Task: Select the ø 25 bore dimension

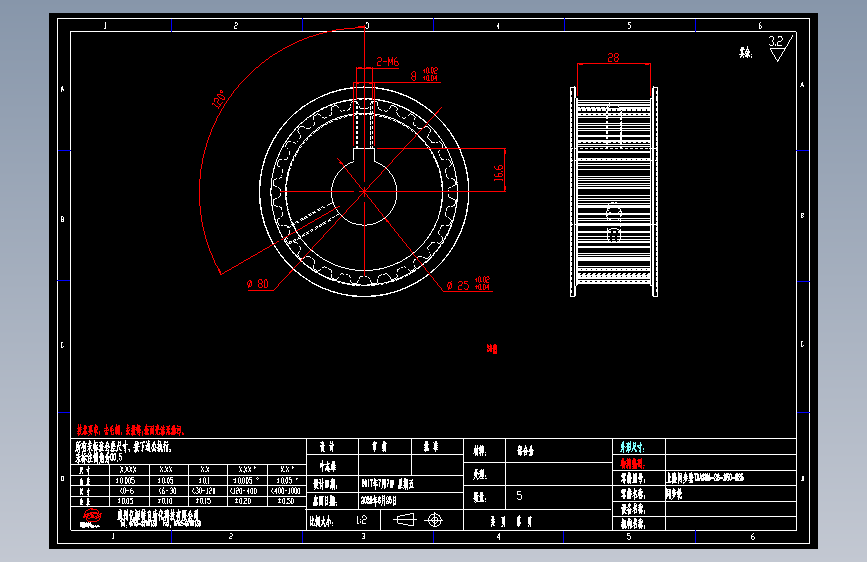Action: (468, 284)
